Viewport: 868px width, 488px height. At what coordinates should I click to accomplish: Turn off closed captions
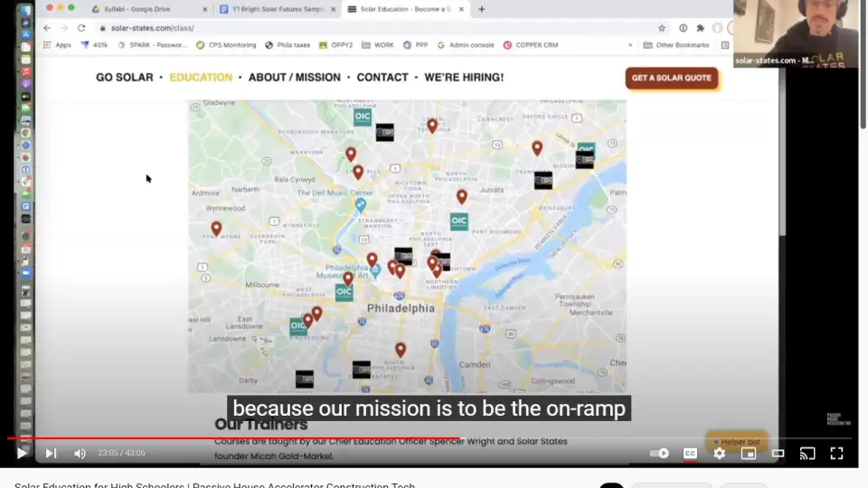click(x=690, y=453)
